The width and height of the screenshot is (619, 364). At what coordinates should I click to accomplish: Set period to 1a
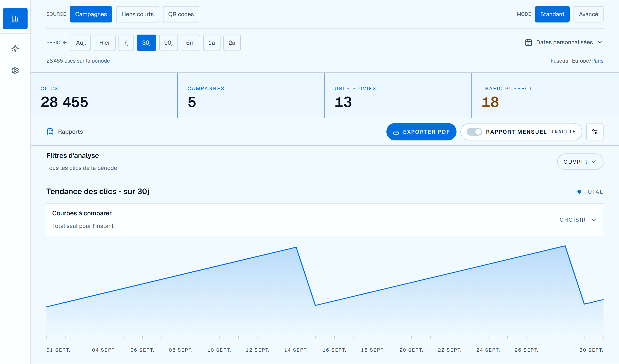pos(212,43)
